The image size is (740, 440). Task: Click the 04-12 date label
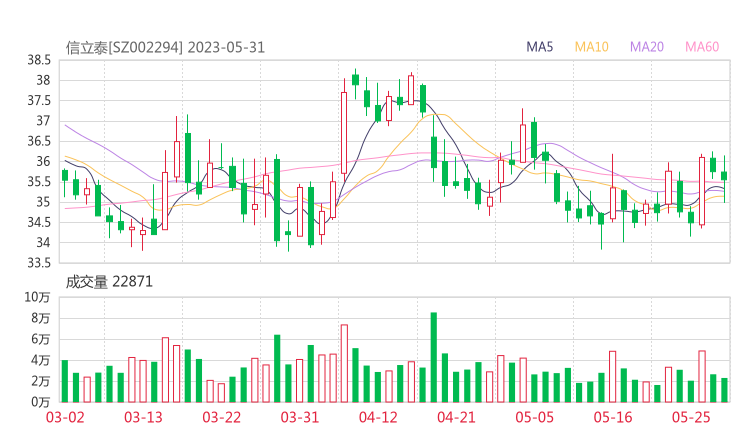point(378,417)
